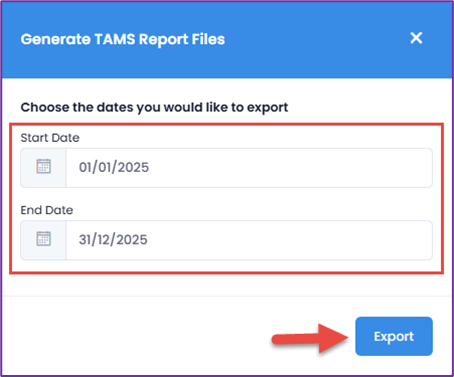Focus the End Date field showing 31/12/2025

tap(249, 240)
